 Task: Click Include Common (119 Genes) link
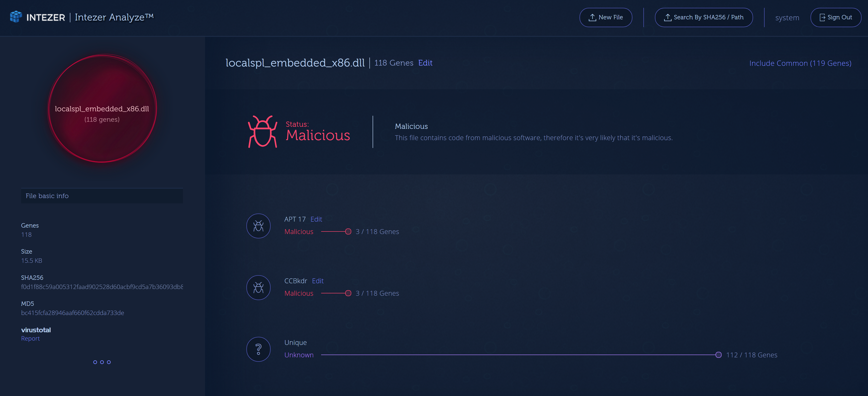pyautogui.click(x=800, y=64)
